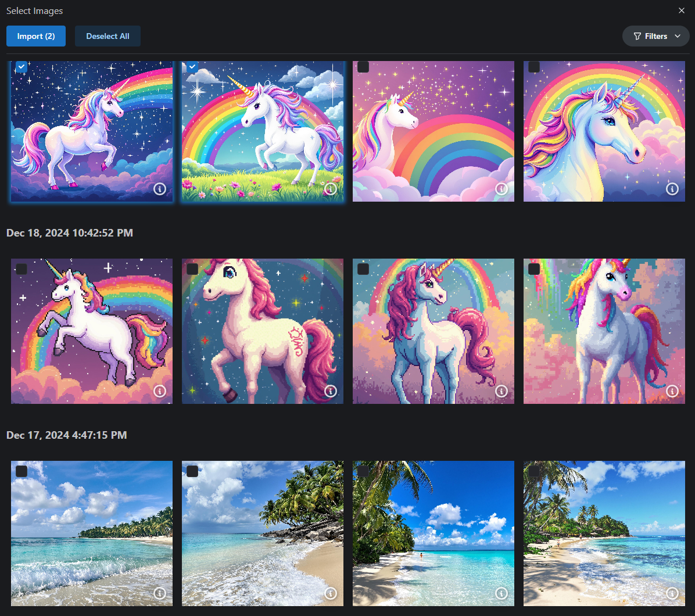Screen dimensions: 695x616
Task: Close the Select Images dialog
Action: pyautogui.click(x=682, y=10)
